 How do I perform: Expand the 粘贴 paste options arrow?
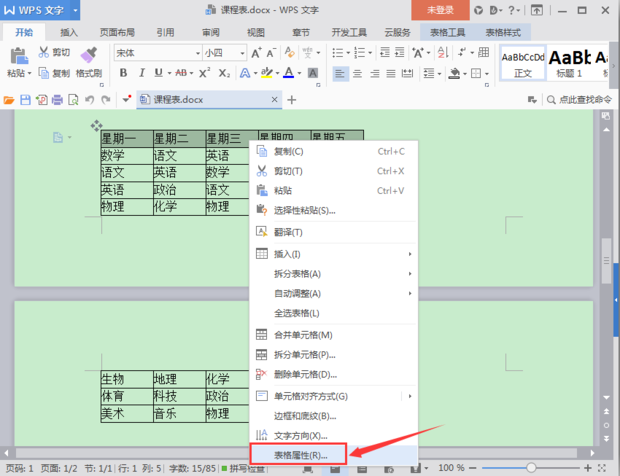29,74
